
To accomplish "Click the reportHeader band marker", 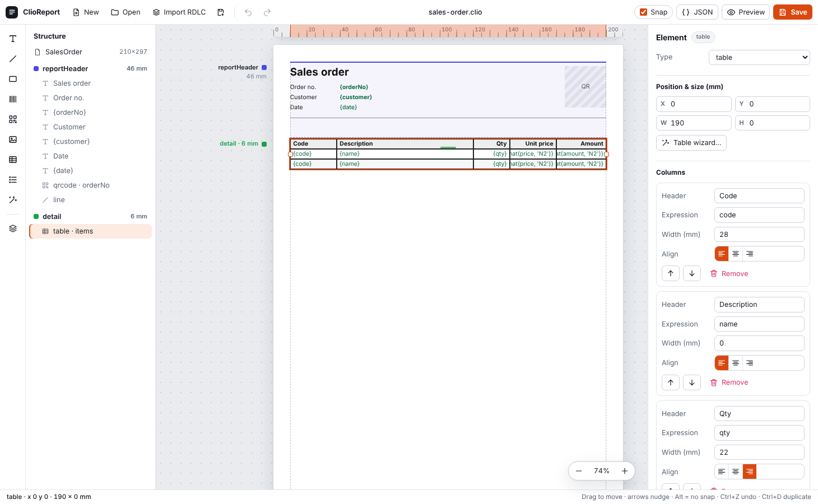I will [x=264, y=68].
